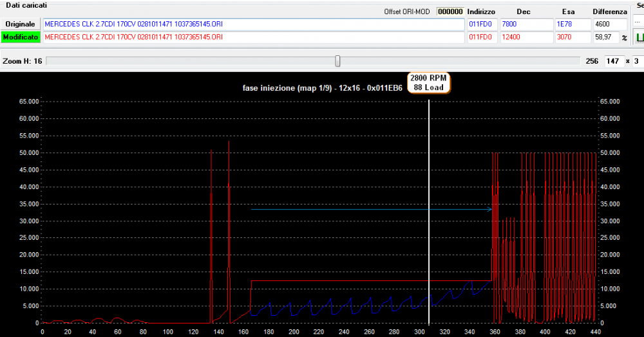
Task: Click the percentage difference field 58,97
Action: point(605,37)
